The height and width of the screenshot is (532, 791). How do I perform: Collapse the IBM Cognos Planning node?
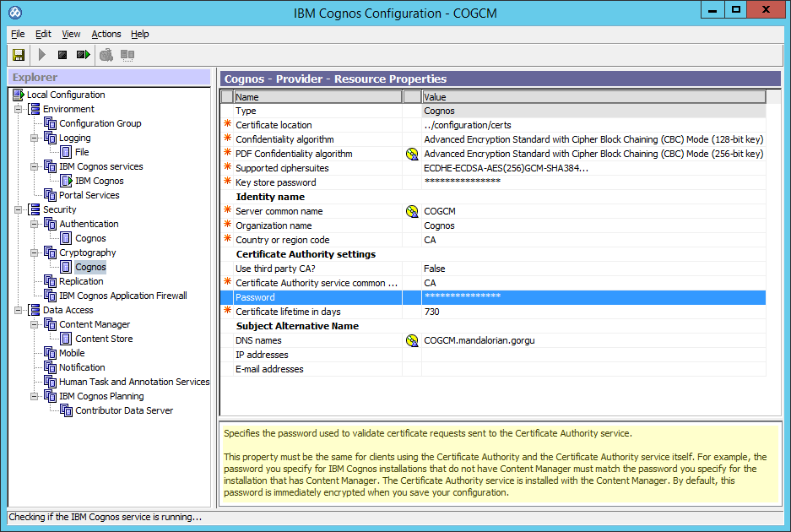[35, 396]
